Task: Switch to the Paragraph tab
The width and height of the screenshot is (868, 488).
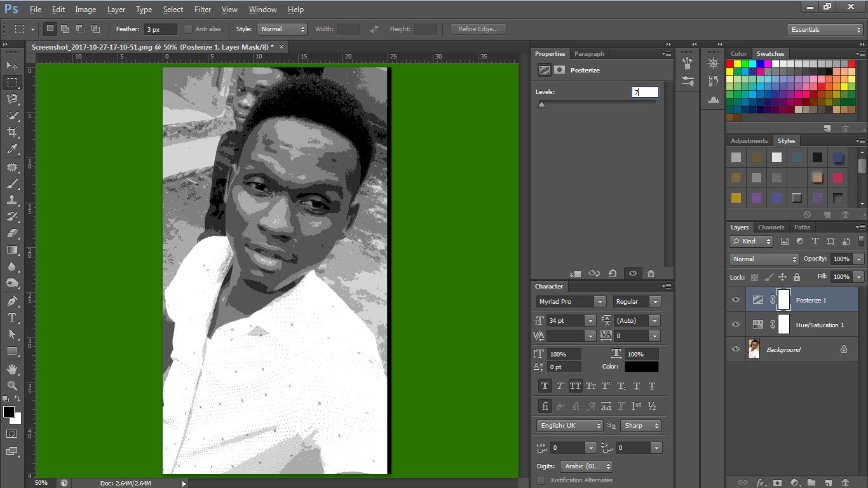Action: 589,54
